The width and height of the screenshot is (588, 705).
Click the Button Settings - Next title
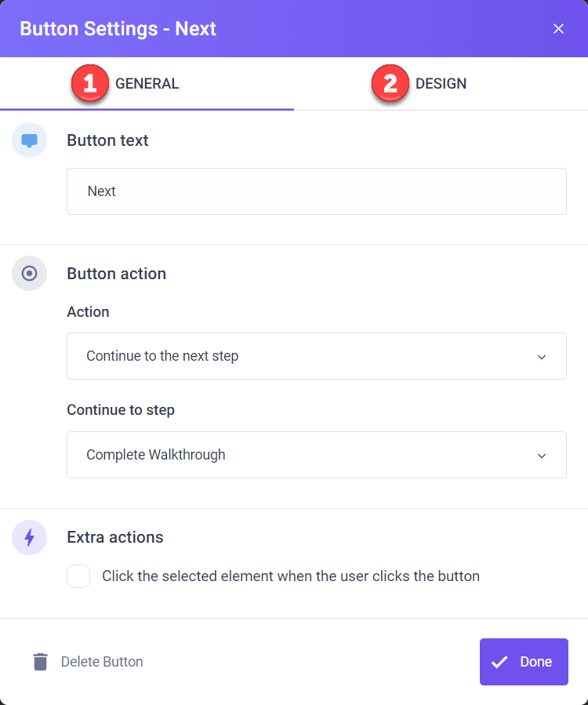[118, 29]
